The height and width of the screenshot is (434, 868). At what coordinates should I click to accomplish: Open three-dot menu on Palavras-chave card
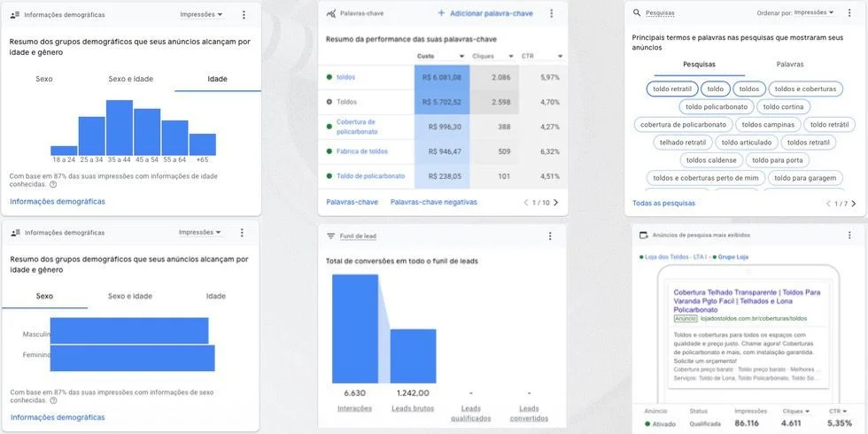tap(552, 13)
